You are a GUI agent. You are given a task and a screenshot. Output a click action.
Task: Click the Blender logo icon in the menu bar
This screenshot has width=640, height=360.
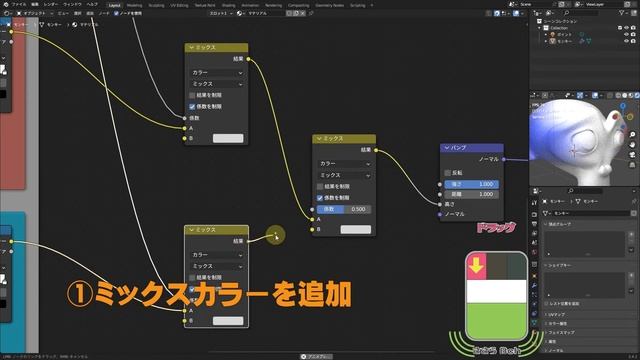(6, 4)
